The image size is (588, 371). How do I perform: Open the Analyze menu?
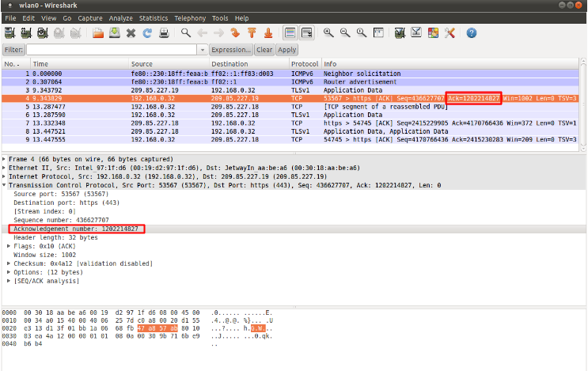120,17
